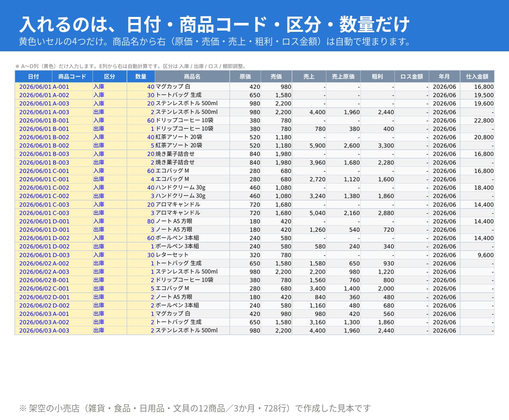Click the 売上原価 column header
This screenshot has width=509, height=420.
pos(343,76)
